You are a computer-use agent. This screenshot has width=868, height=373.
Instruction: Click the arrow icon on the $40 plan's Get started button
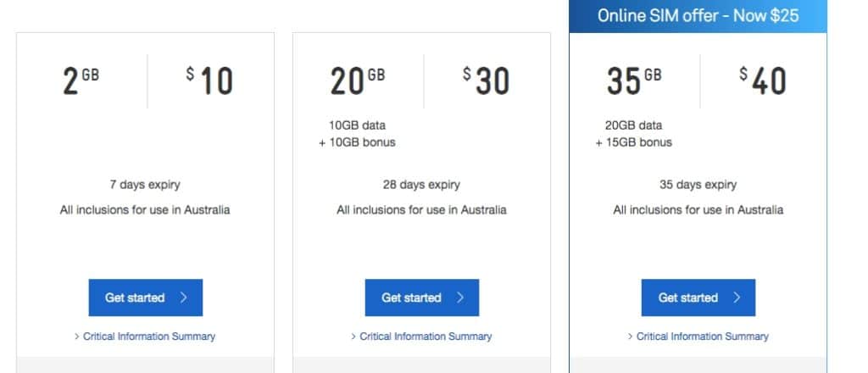(x=737, y=298)
